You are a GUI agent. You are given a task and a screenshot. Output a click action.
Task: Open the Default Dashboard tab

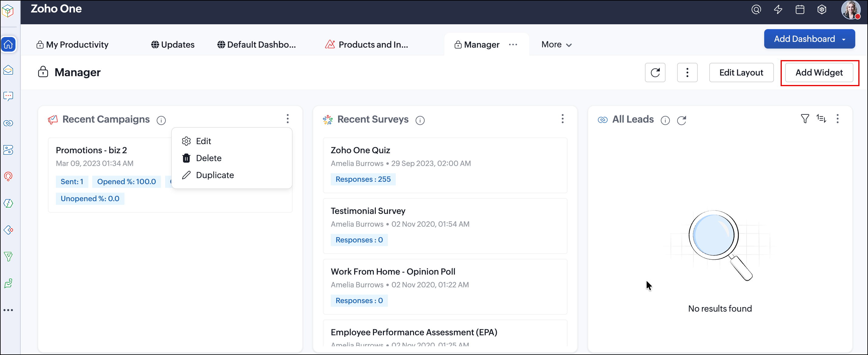(256, 45)
